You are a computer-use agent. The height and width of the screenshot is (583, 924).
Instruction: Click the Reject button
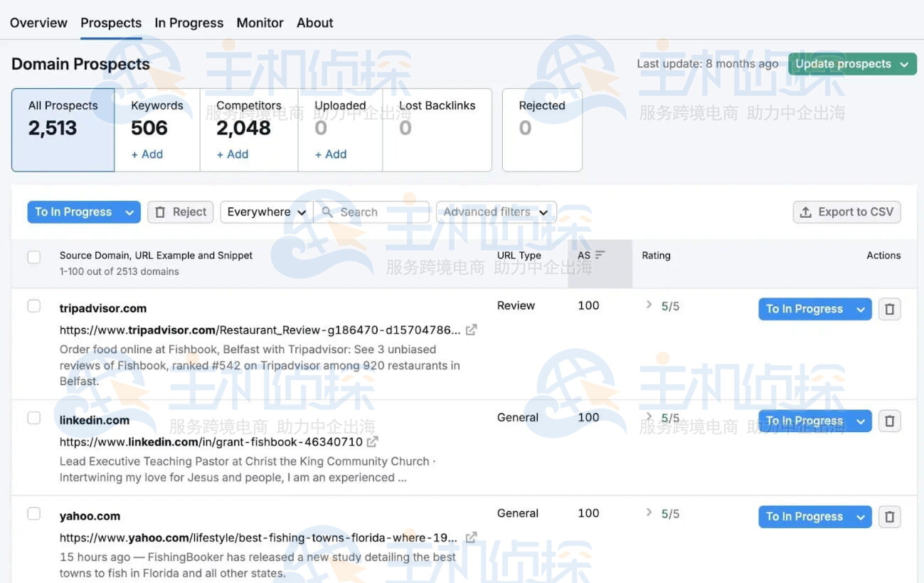point(181,212)
